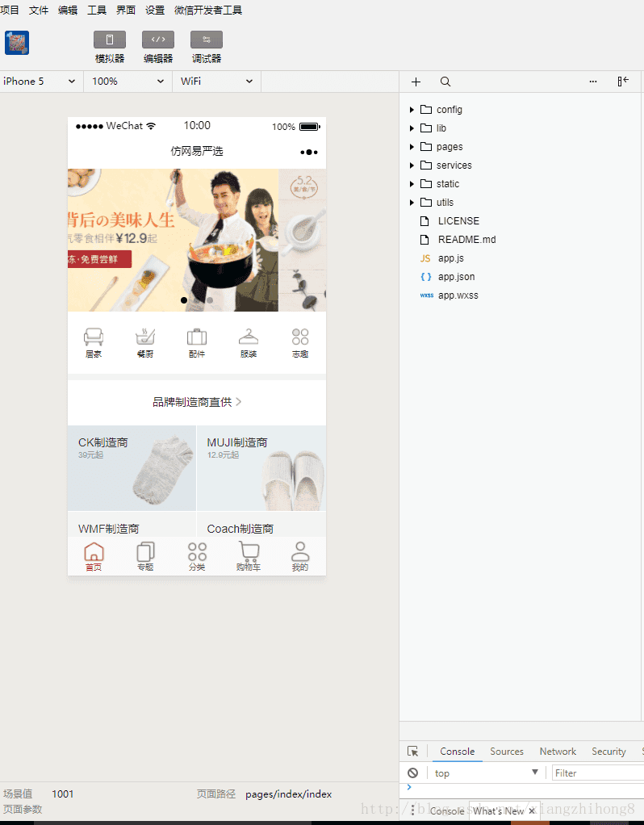Image resolution: width=644 pixels, height=825 pixels.
Task: Click the mini program menu dots icon
Action: [x=309, y=152]
